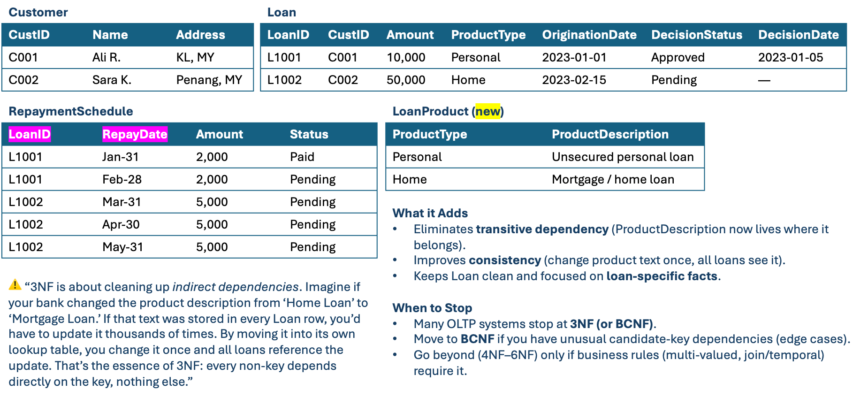
Task: Click the 'What it Adds' heading
Action: (430, 213)
